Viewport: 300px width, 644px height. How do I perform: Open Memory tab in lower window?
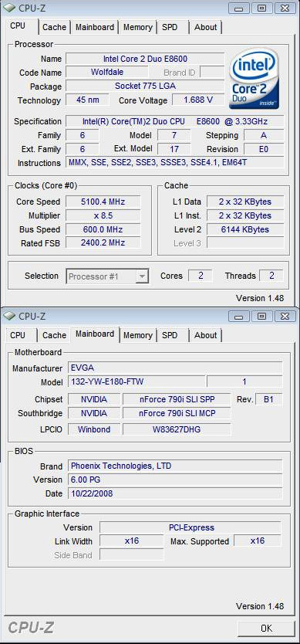click(137, 335)
